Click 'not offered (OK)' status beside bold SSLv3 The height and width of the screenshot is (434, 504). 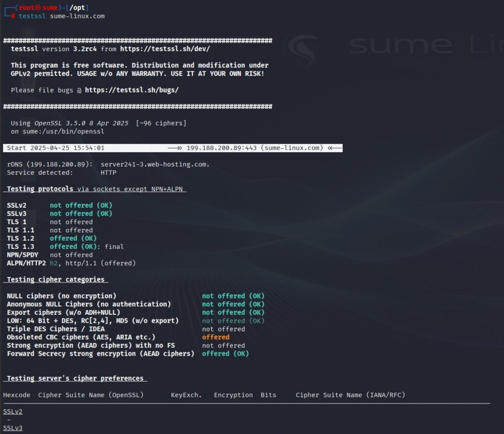click(81, 214)
